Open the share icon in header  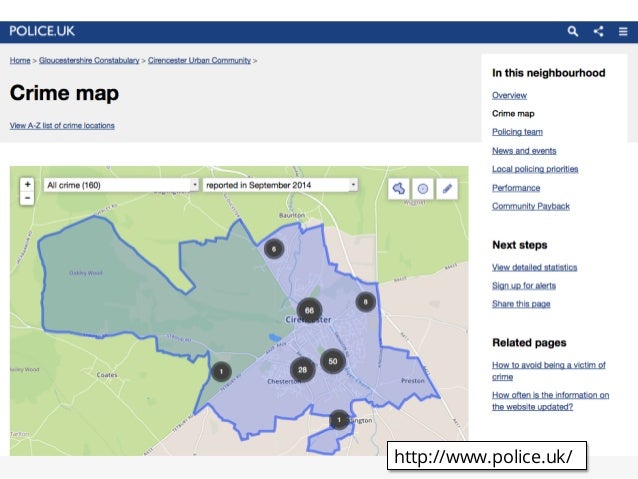[598, 31]
